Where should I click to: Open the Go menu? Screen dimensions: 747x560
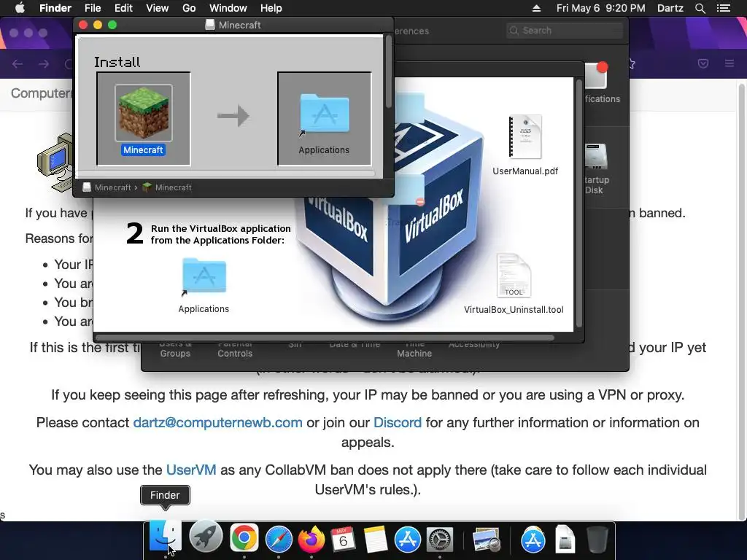click(189, 8)
